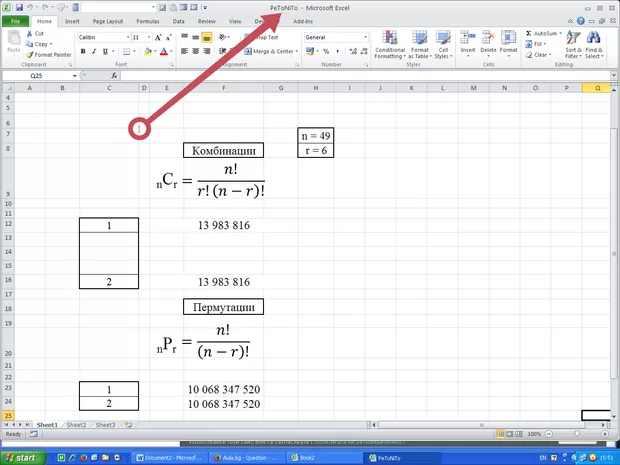
Task: Toggle Wrap Text option
Action: pyautogui.click(x=262, y=37)
